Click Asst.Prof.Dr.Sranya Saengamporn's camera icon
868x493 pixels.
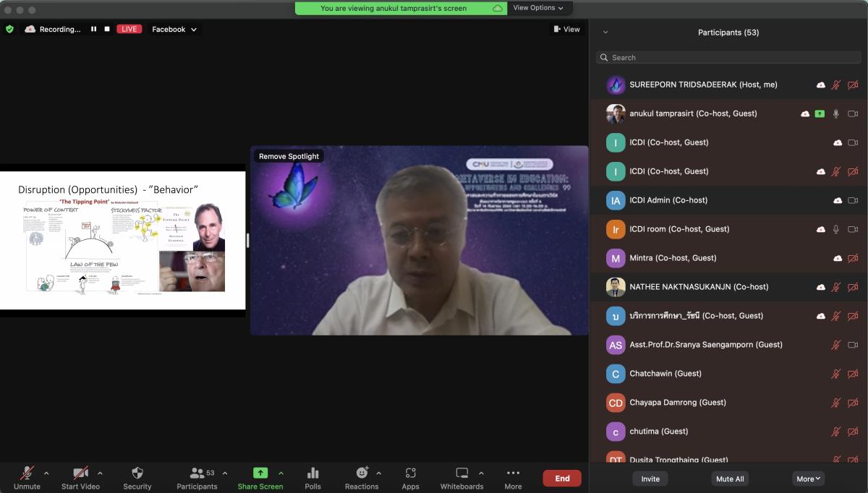point(853,345)
